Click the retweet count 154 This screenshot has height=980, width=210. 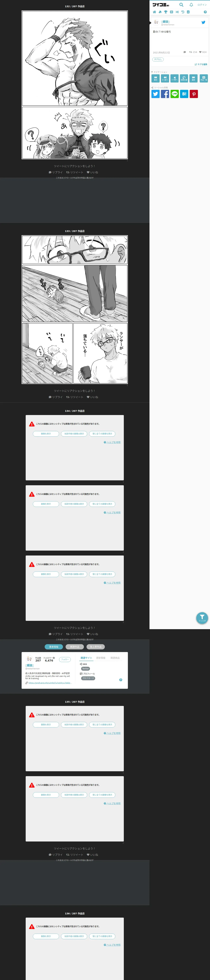point(193,52)
